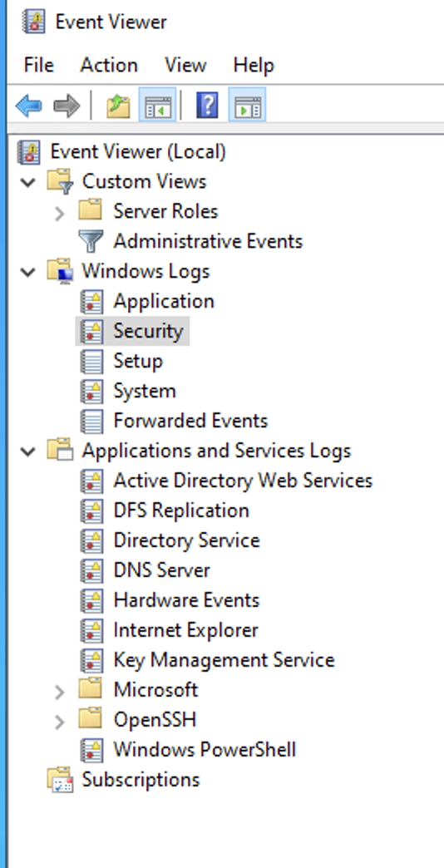Collapse the Windows Logs node
The image size is (444, 868).
click(28, 272)
